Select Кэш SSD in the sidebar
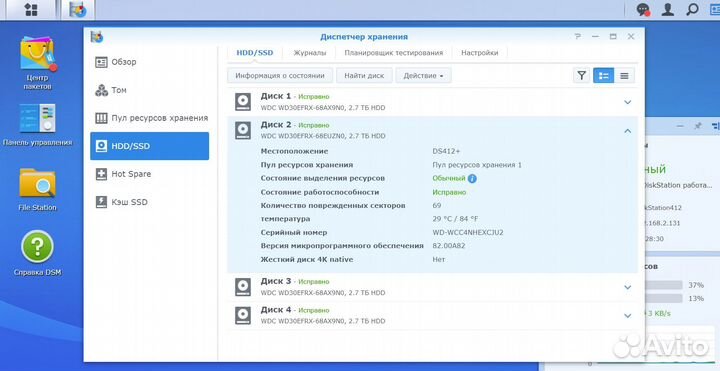 [150, 202]
